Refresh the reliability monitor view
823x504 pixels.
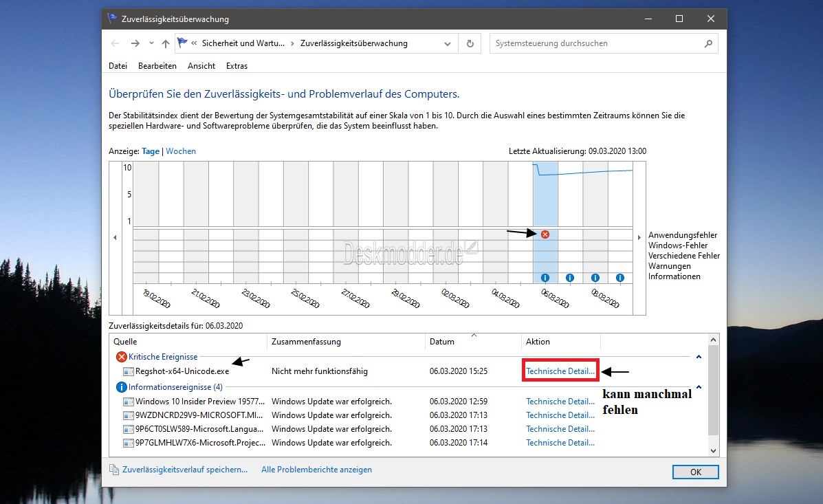click(470, 43)
